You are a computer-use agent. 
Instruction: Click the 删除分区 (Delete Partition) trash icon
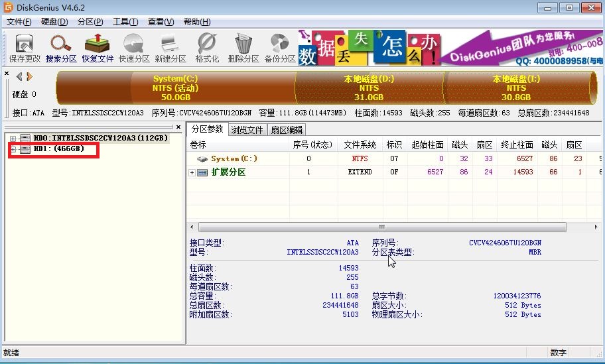pyautogui.click(x=243, y=47)
